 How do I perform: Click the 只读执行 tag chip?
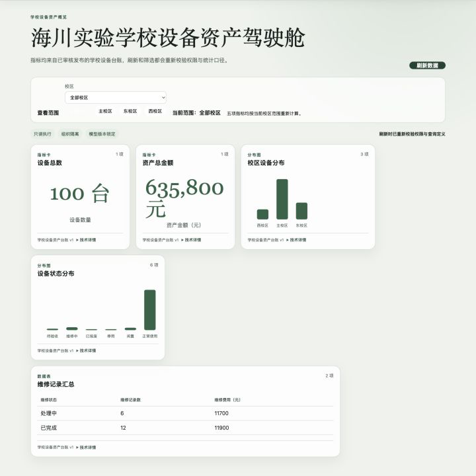[x=42, y=134]
